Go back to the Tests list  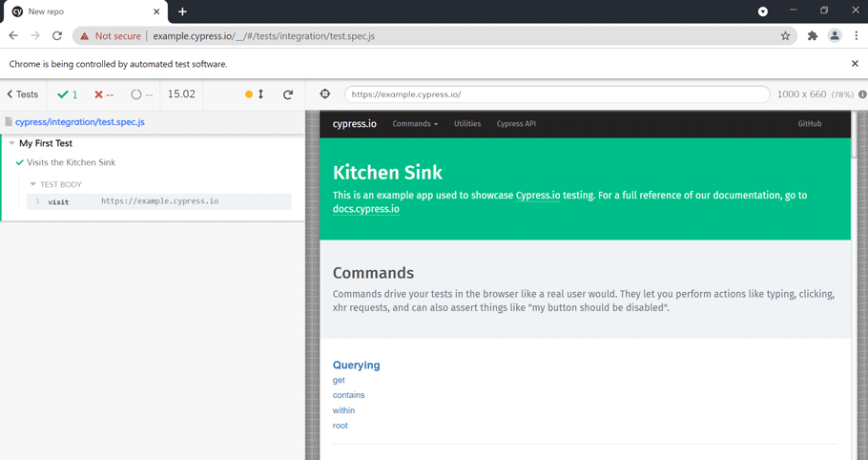coord(23,94)
